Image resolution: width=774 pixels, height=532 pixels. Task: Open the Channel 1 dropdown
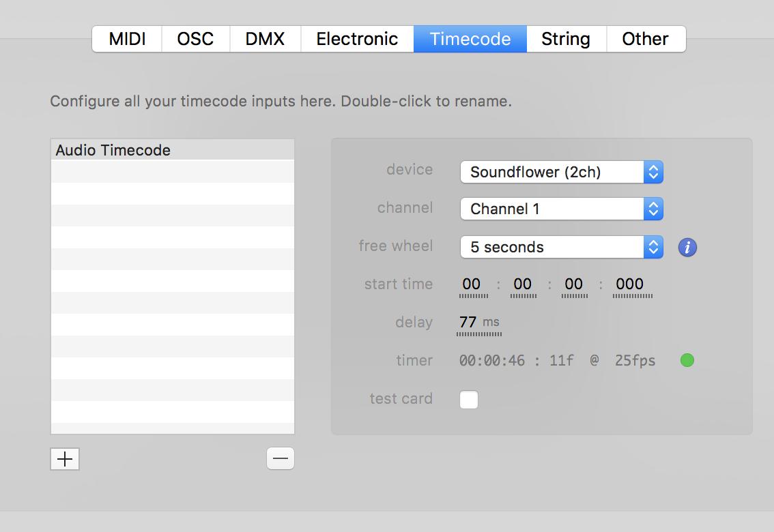pos(561,209)
